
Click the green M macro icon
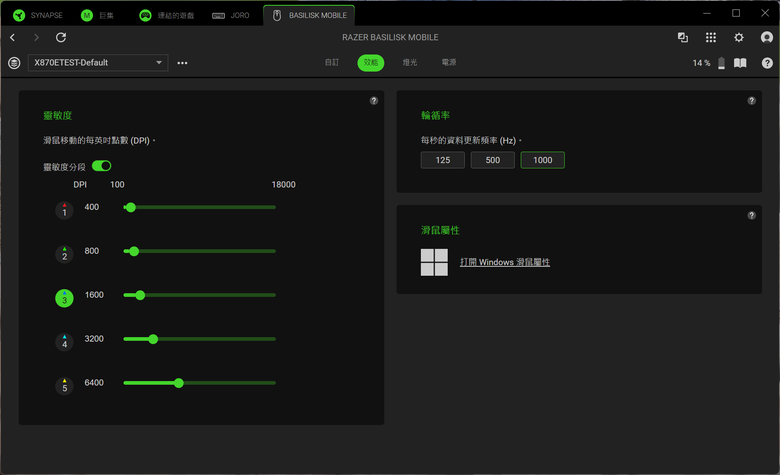pos(87,15)
